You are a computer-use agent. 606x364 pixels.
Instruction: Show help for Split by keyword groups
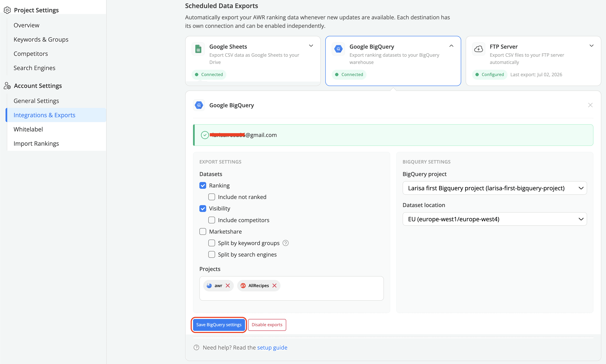pyautogui.click(x=285, y=243)
